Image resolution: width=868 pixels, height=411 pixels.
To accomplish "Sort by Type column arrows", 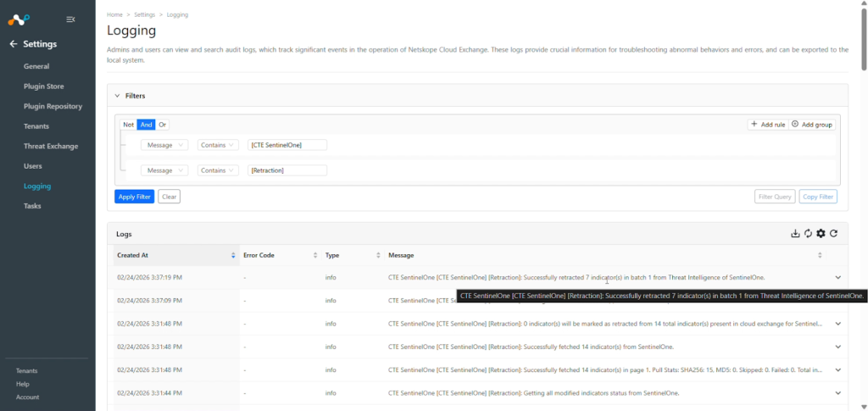I will tap(378, 256).
